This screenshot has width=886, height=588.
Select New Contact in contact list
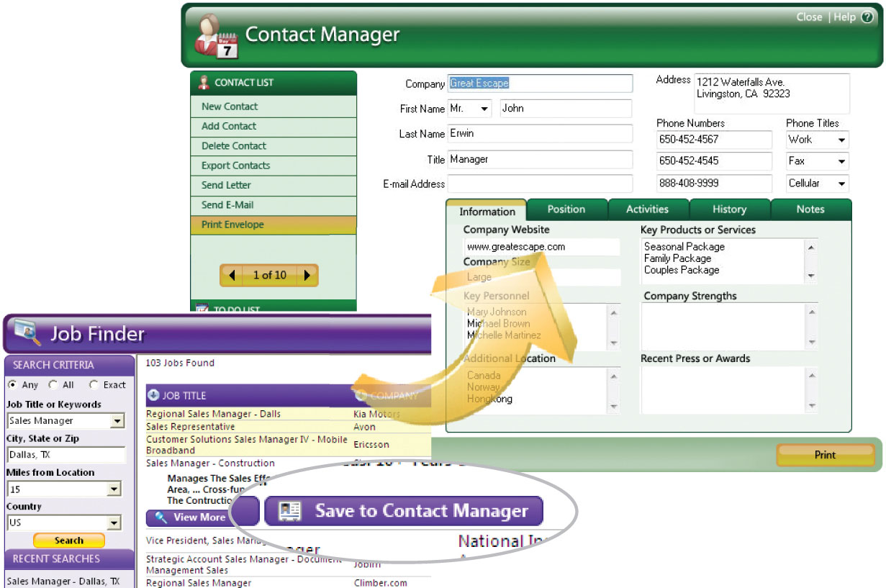point(274,107)
